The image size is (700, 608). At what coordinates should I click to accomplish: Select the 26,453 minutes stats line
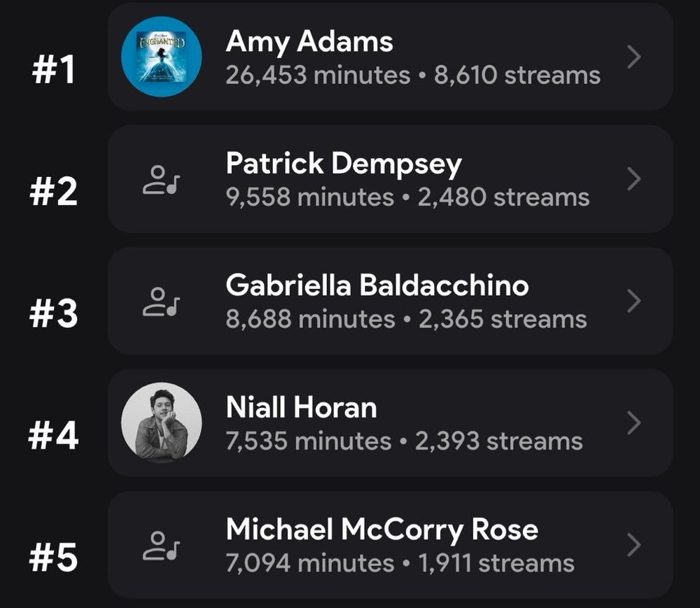(413, 76)
